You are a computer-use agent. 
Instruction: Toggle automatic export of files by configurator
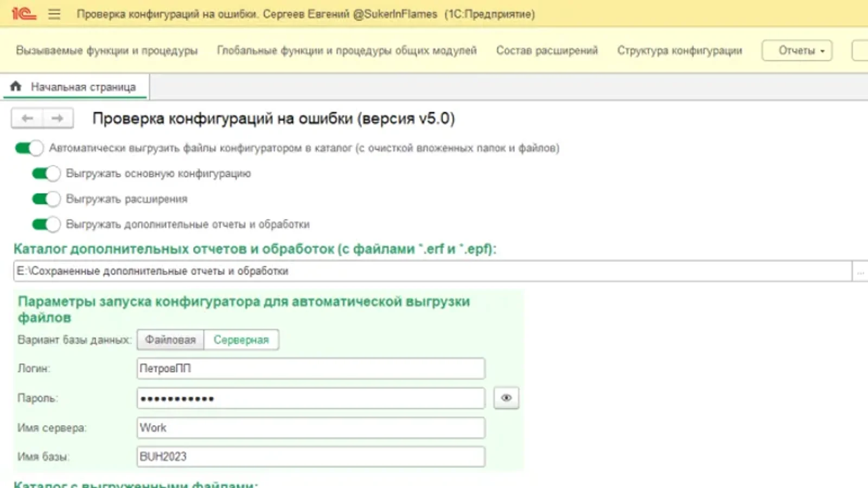(x=29, y=148)
